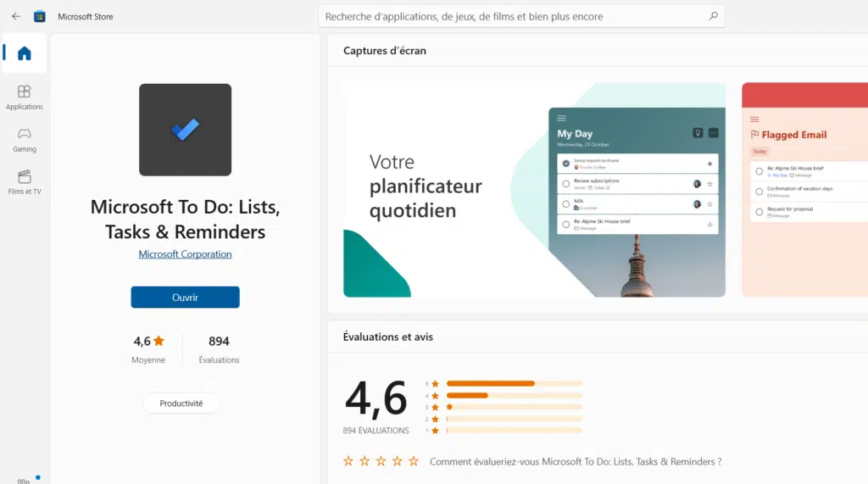Open the My Day screenshot thumbnail
This screenshot has height=484, width=868.
534,190
